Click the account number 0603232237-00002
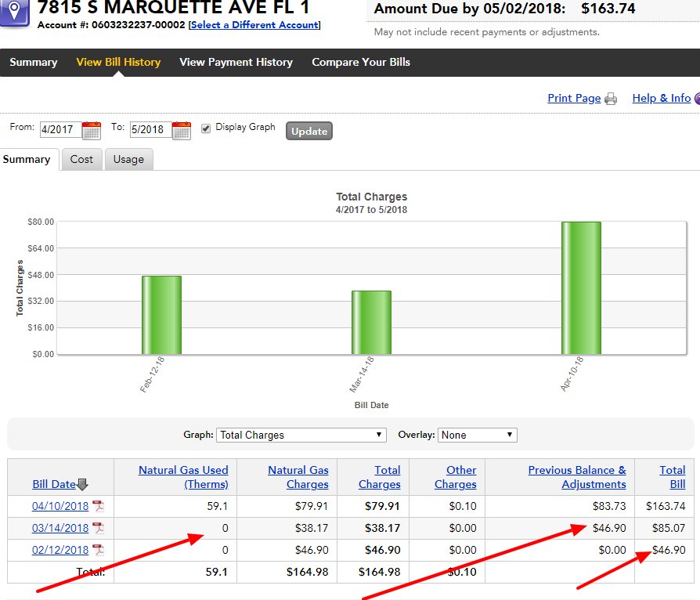Image resolution: width=700 pixels, height=600 pixels. pos(139,25)
